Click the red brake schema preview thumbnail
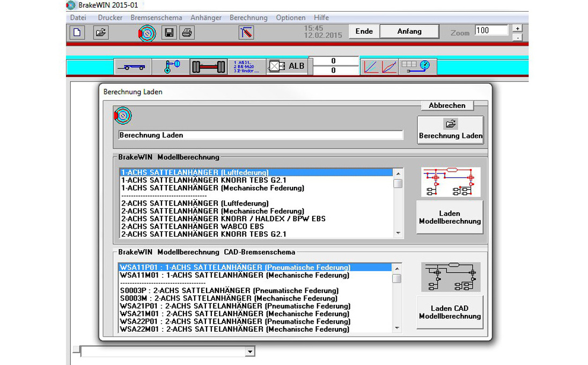 (451, 182)
